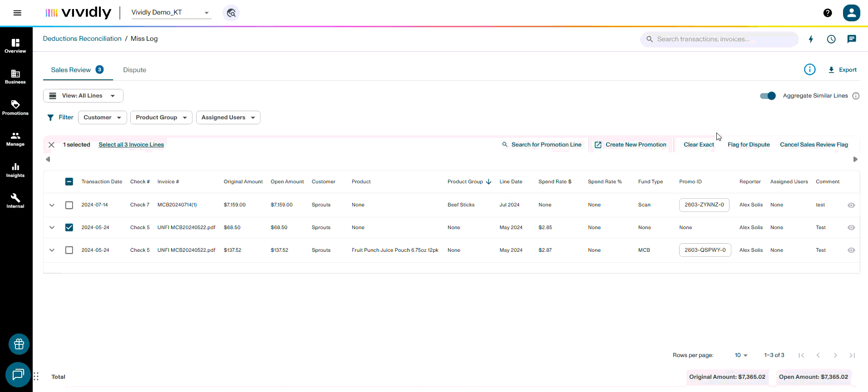Open Insights in the sidebar
Viewport: 868px width, 392px height.
[x=15, y=170]
